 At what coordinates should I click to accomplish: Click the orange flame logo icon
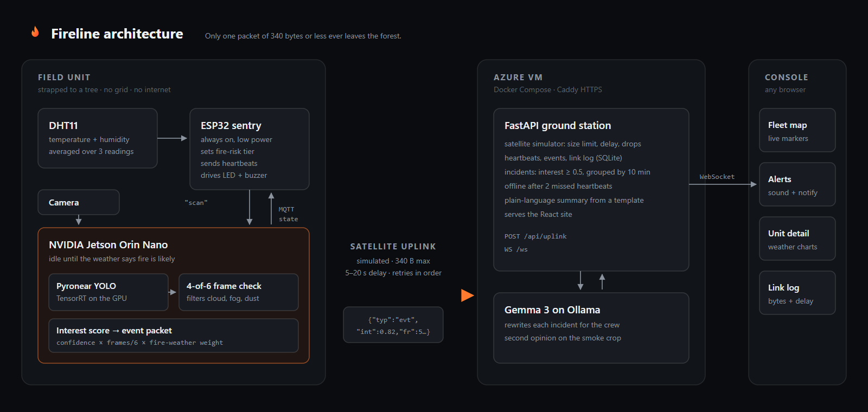[35, 32]
